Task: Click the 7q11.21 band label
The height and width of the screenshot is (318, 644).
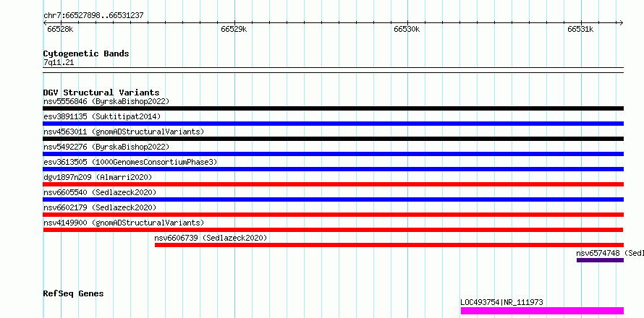Action: click(59, 63)
